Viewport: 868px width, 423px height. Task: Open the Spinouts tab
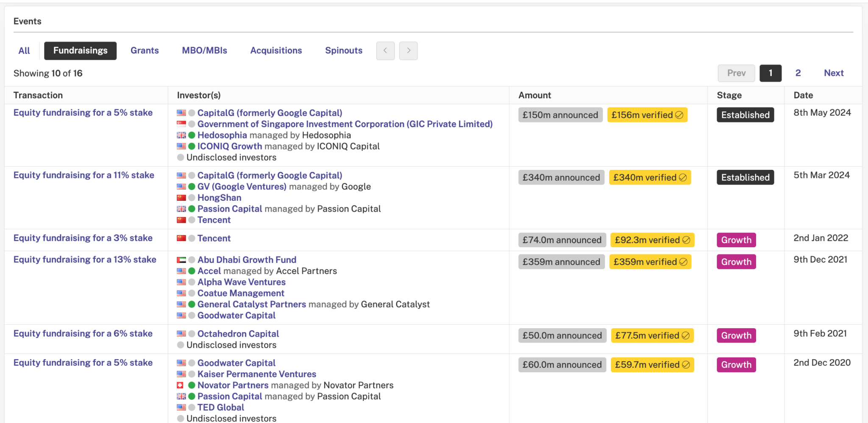[344, 51]
